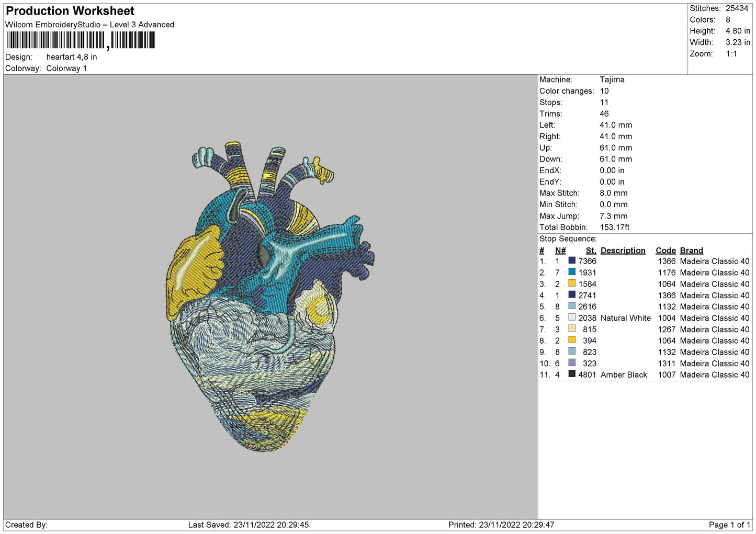Click the N# column header
The image size is (756, 534).
560,251
